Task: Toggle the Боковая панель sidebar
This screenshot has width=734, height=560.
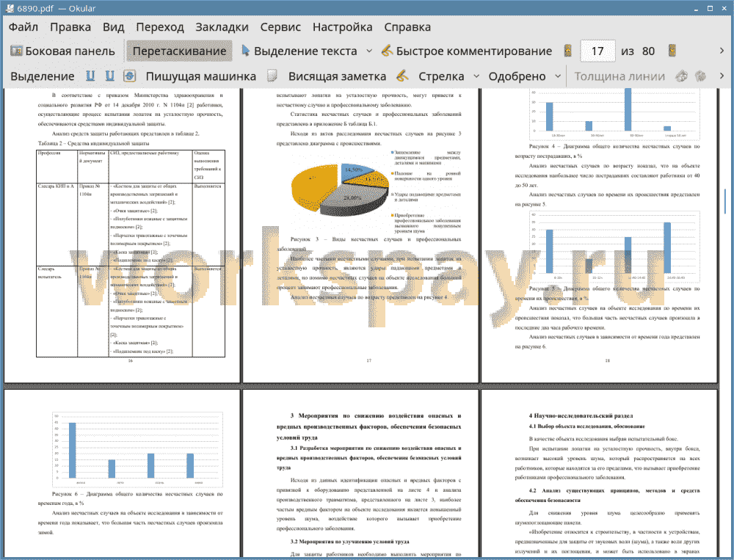Action: [62, 51]
